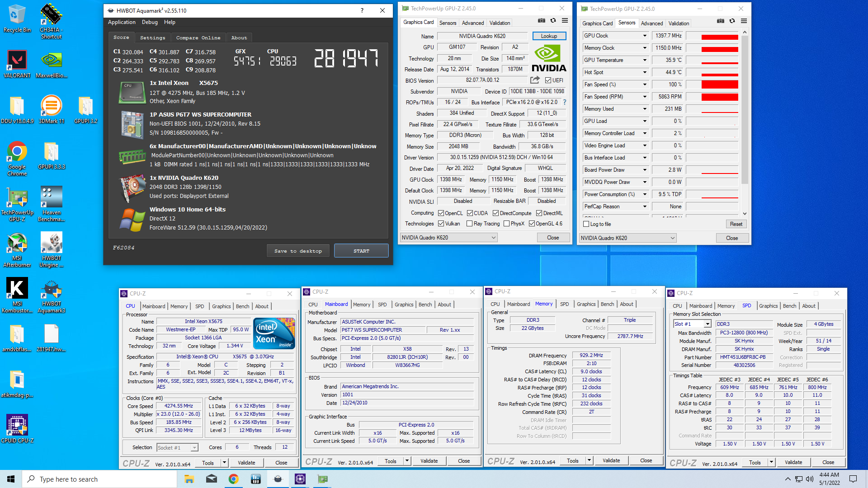The width and height of the screenshot is (868, 488).
Task: Launch Heaven Benchmark desktop icon
Action: 51,204
